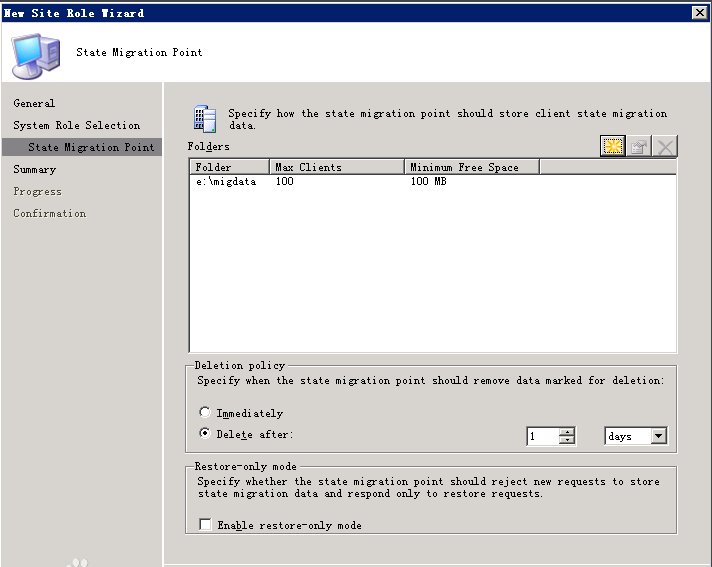Viewport: 712px width, 567px height.
Task: Jump to the Summary step
Action: click(x=34, y=169)
